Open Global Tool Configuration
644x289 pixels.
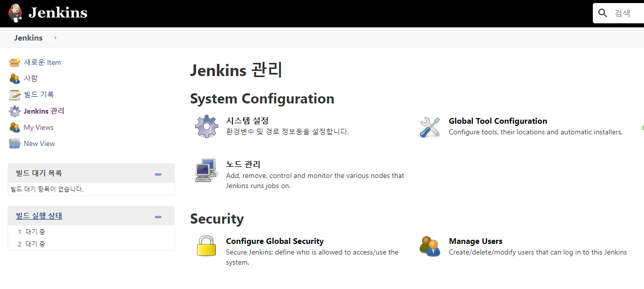click(498, 121)
